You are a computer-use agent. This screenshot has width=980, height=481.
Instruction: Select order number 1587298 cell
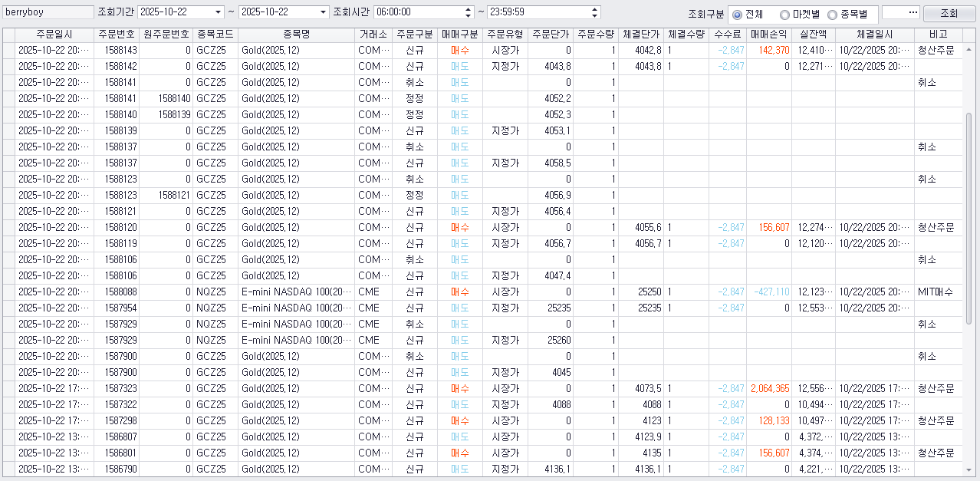click(117, 420)
